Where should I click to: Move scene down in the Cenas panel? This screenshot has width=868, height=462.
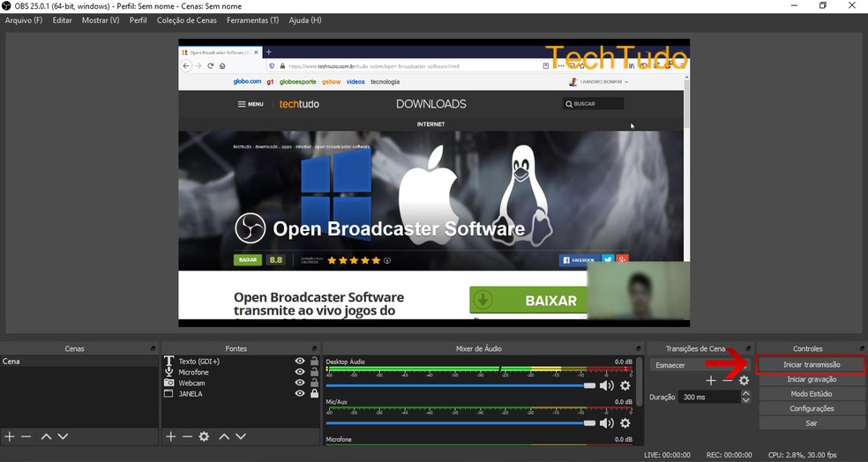coord(64,436)
